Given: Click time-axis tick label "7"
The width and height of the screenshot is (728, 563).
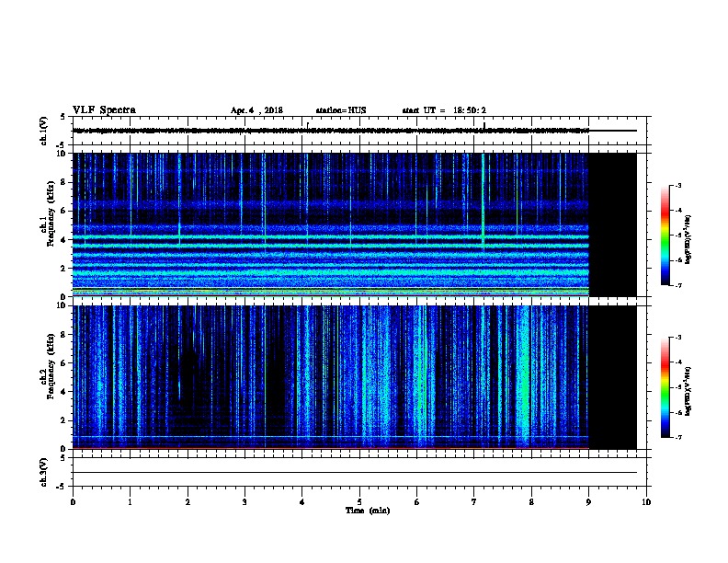Looking at the screenshot, I should pyautogui.click(x=474, y=502).
